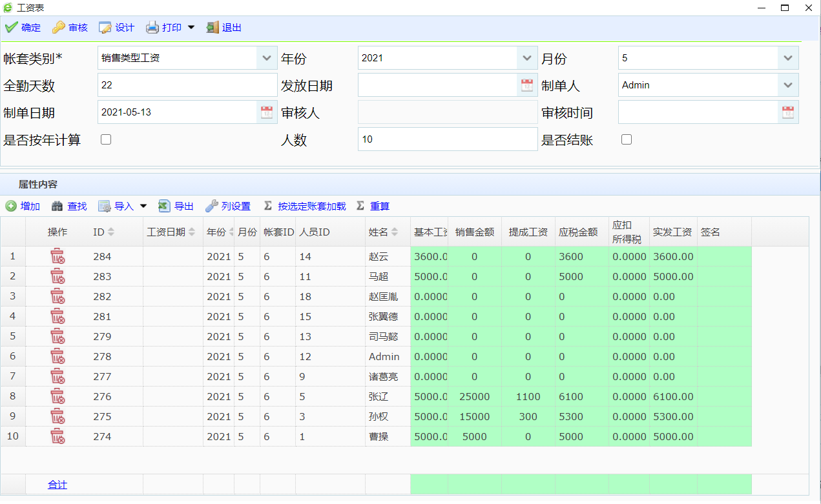
Task: Expand 月份 dropdown
Action: click(x=788, y=58)
